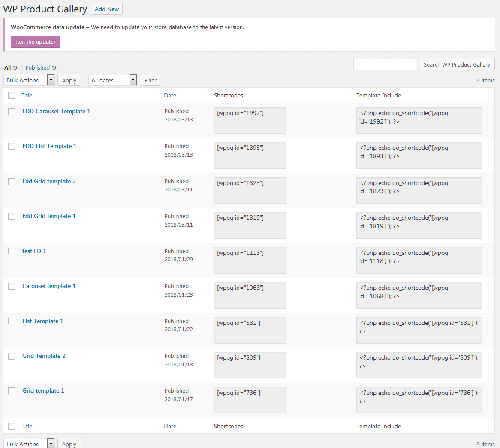
Task: Check the List Template 1 row
Action: [12, 321]
